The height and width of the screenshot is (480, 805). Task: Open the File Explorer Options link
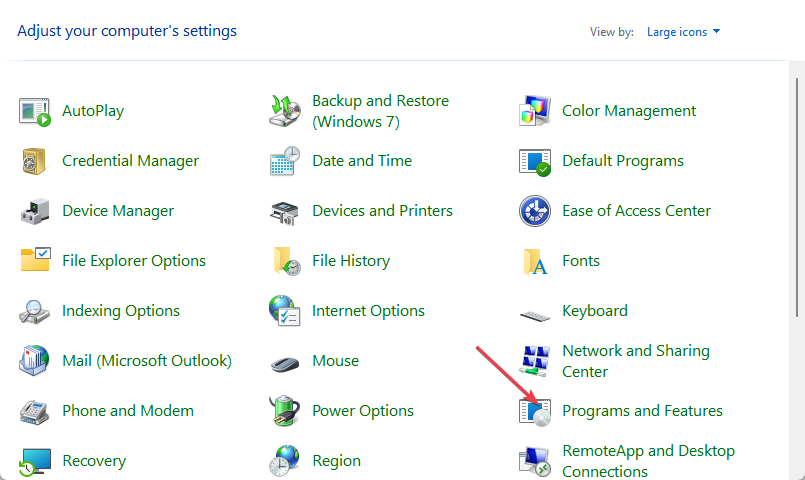[133, 261]
